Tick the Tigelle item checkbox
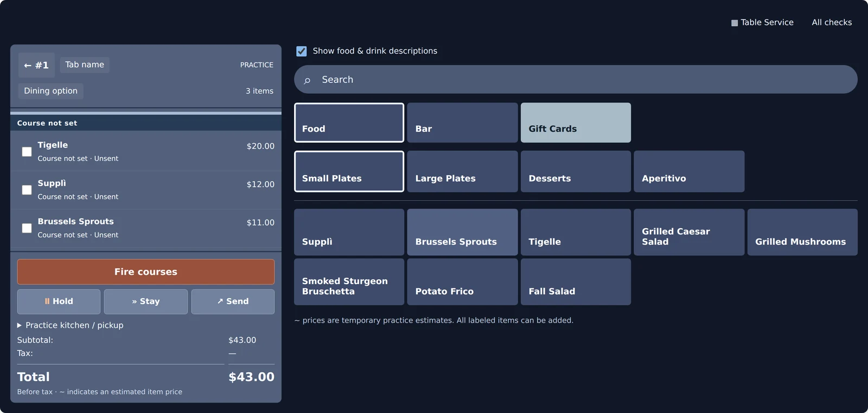Screen dimensions: 868x413 [x=27, y=152]
